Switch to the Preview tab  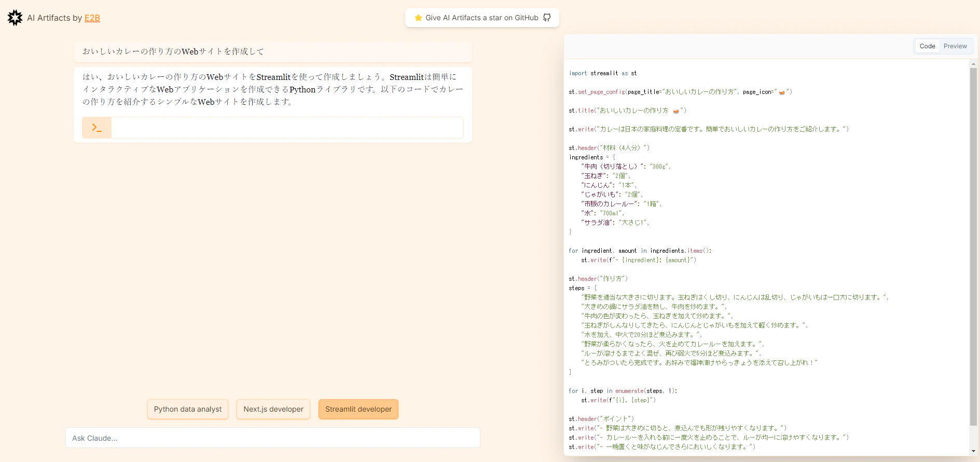tap(955, 46)
